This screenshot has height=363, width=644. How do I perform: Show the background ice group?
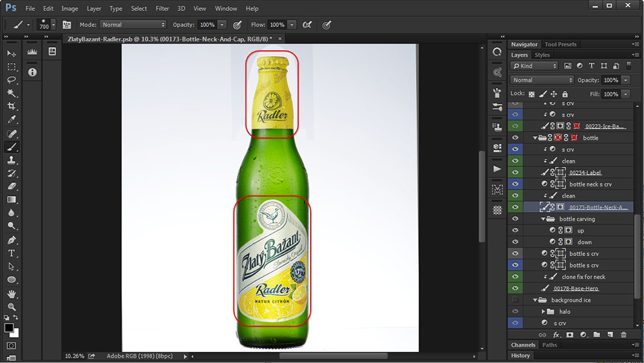515,300
